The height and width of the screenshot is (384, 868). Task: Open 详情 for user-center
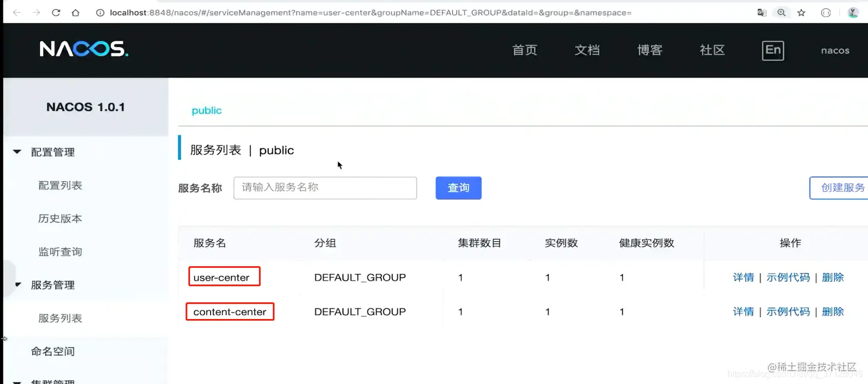click(744, 277)
